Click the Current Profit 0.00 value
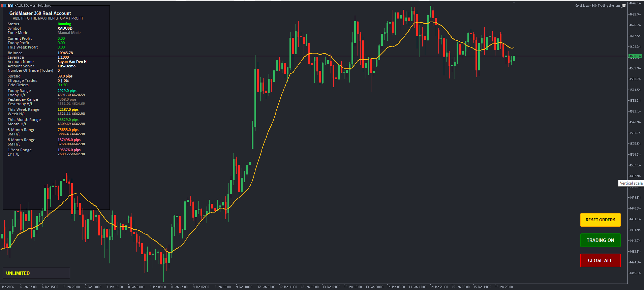Image resolution: width=644 pixels, height=290 pixels. (61, 38)
